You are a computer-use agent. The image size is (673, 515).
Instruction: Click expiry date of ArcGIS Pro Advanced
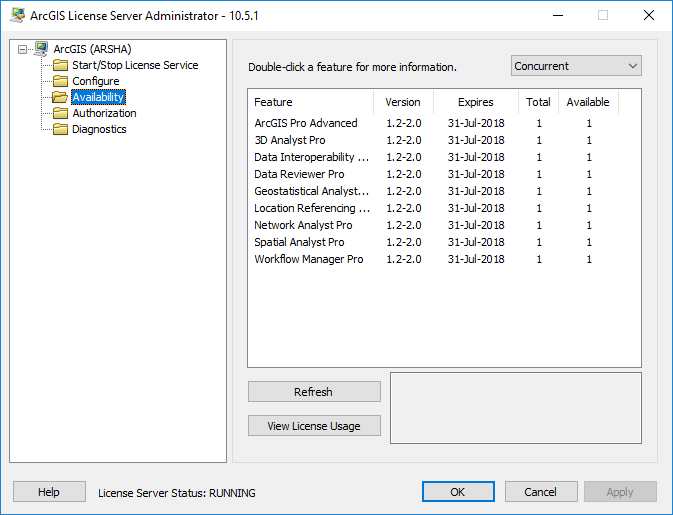[x=476, y=123]
